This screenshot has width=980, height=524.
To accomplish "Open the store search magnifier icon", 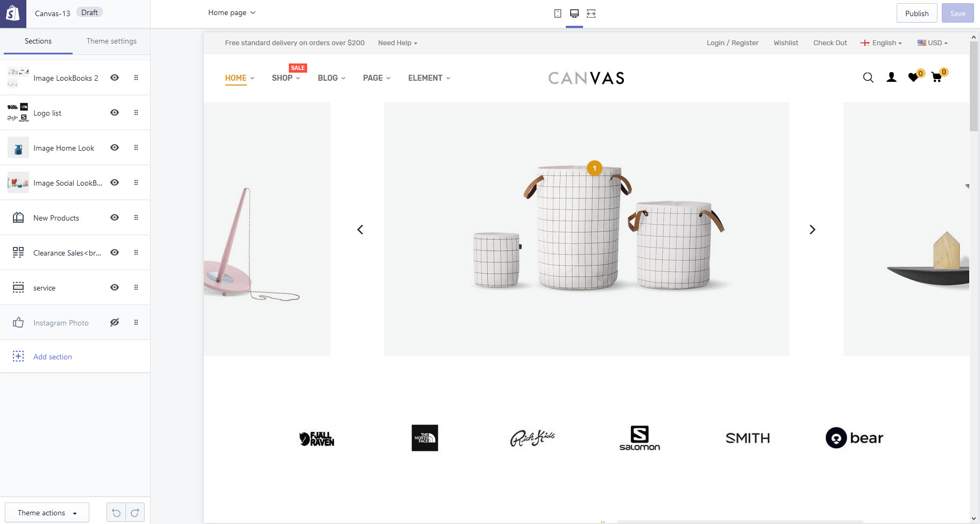I will pos(868,77).
